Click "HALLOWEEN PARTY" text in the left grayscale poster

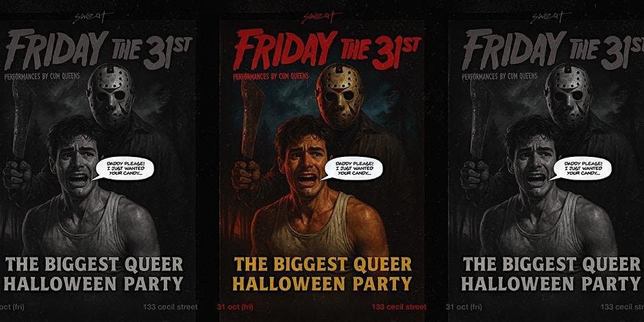point(92,284)
